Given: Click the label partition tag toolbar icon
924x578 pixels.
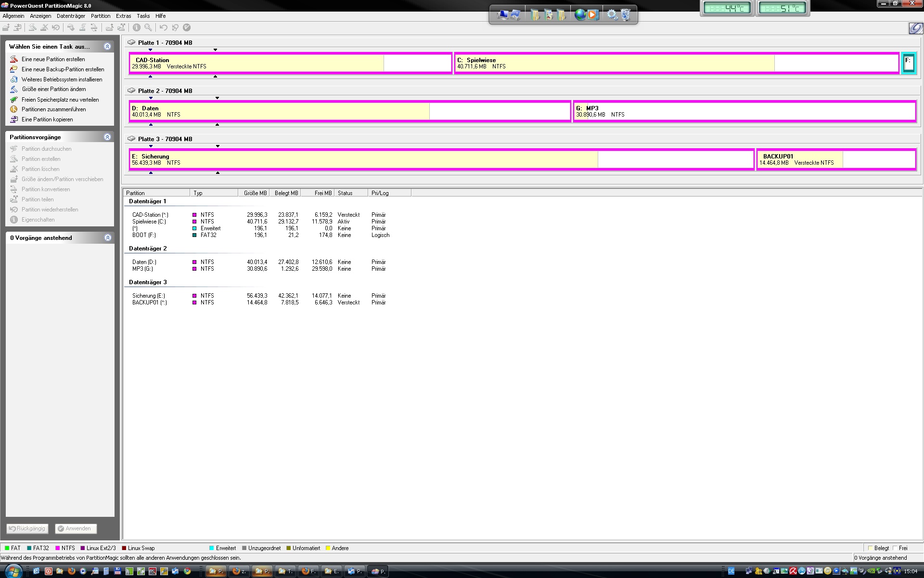Looking at the screenshot, I should 71,27.
